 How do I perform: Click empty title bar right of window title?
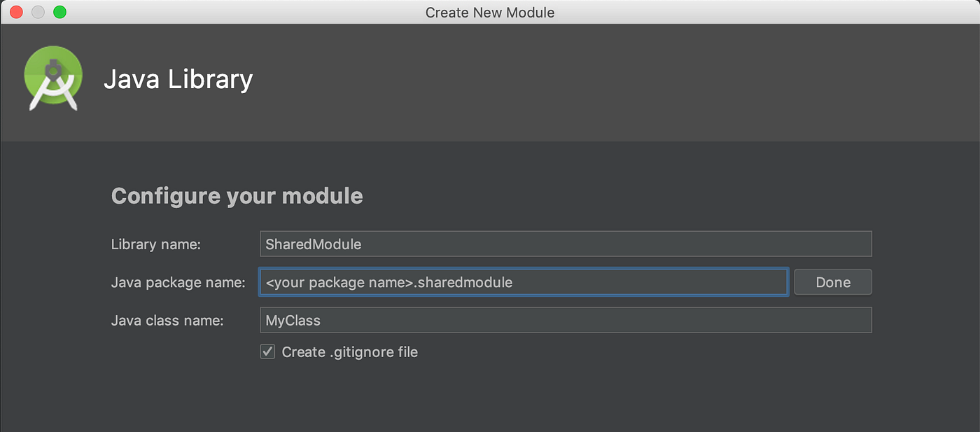(770, 13)
